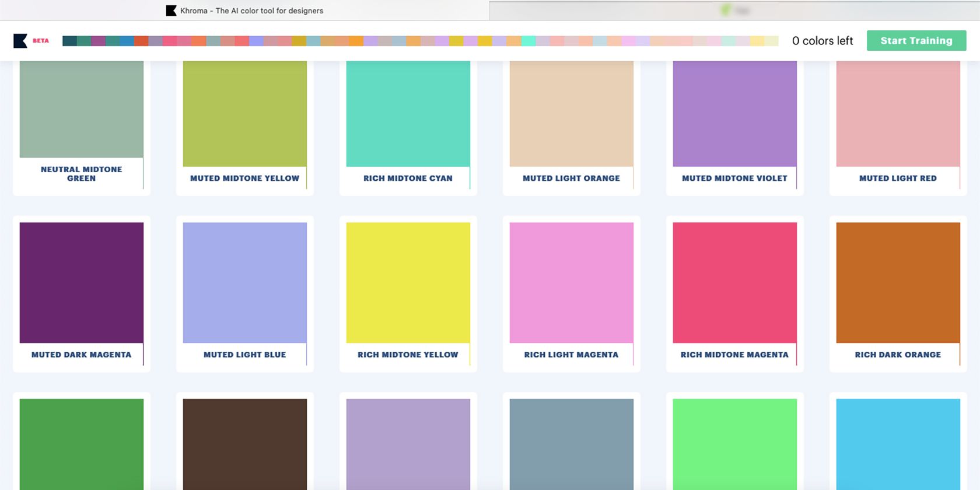Choose the Rich Midtone Cyan swatch

tap(408, 114)
